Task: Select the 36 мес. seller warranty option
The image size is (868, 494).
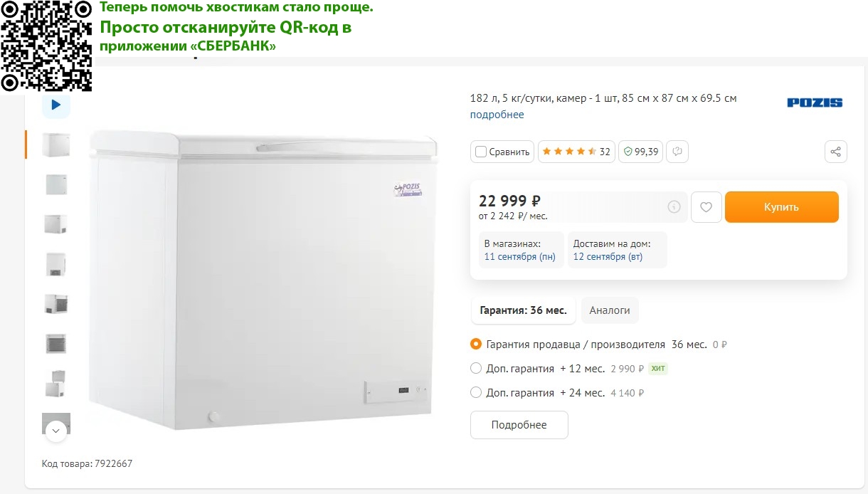Action: click(x=476, y=345)
